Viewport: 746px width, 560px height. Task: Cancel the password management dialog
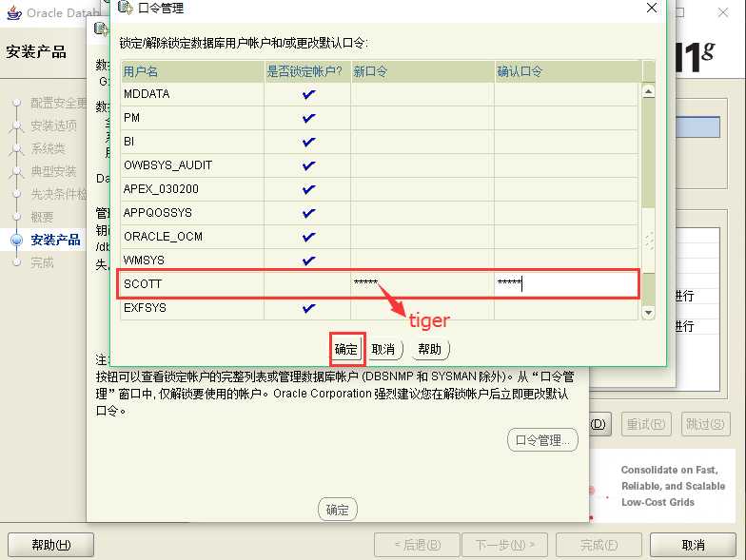[x=383, y=350]
